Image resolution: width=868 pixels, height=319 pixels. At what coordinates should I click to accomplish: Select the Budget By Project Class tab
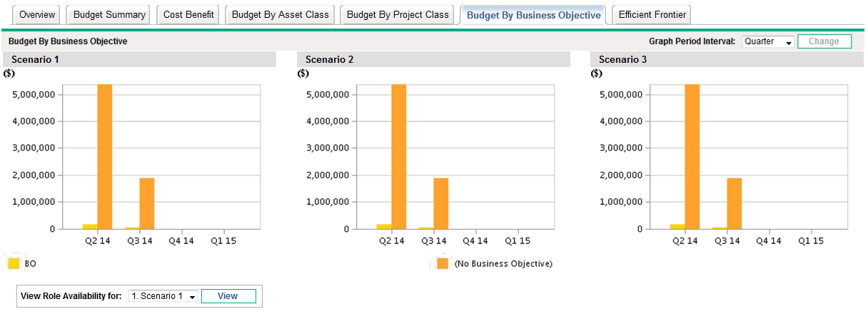coord(398,15)
